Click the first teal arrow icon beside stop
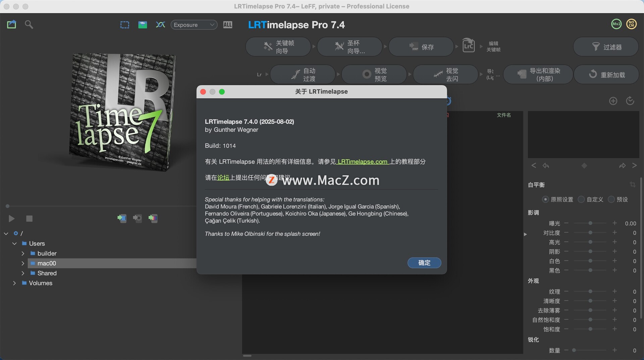644x360 pixels. tap(122, 219)
